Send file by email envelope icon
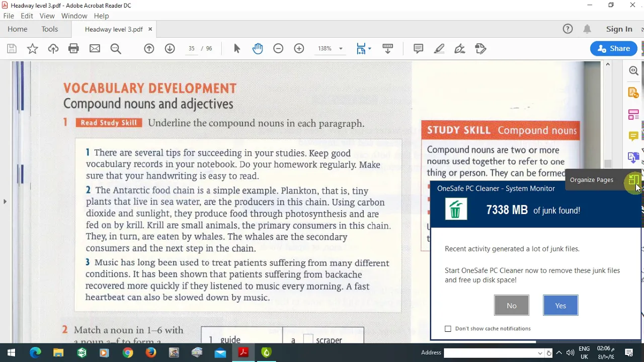 [95, 49]
